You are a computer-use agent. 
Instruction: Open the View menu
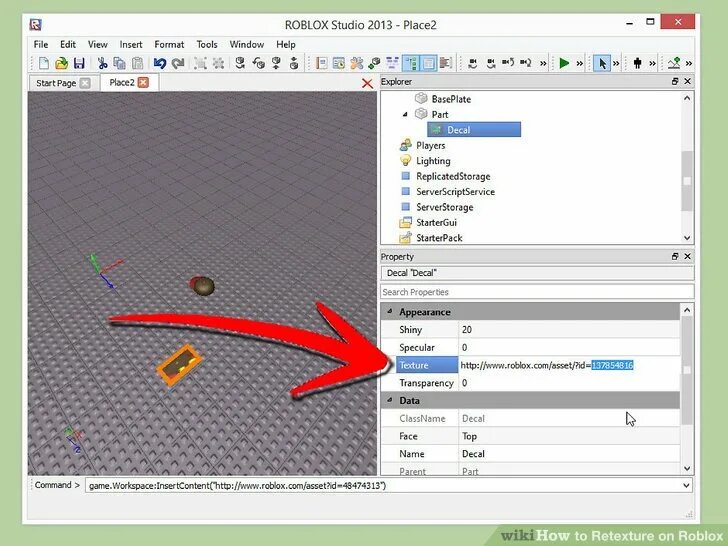pos(98,44)
